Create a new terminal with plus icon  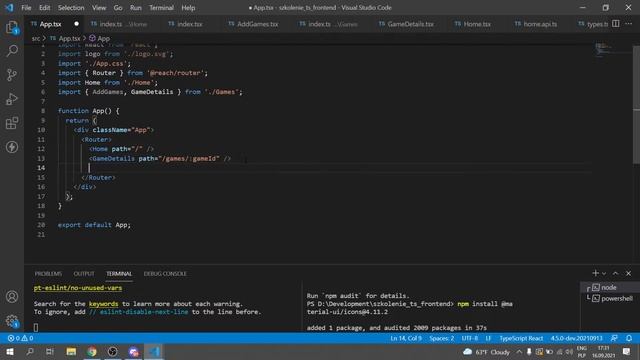tap(595, 273)
